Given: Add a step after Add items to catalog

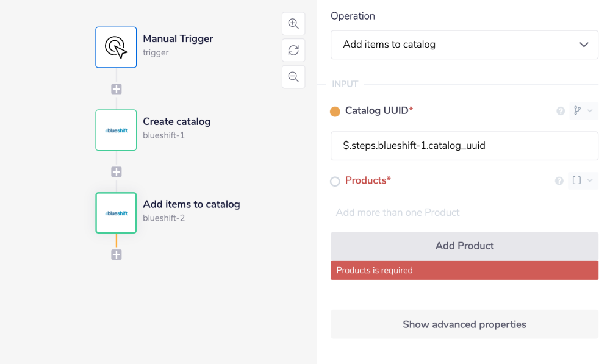Looking at the screenshot, I should tap(117, 255).
